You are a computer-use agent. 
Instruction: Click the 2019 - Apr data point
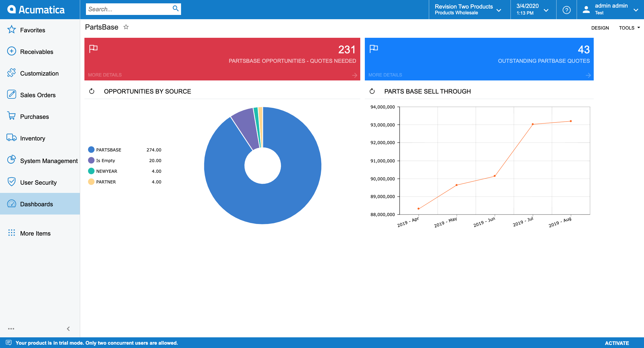pyautogui.click(x=418, y=209)
